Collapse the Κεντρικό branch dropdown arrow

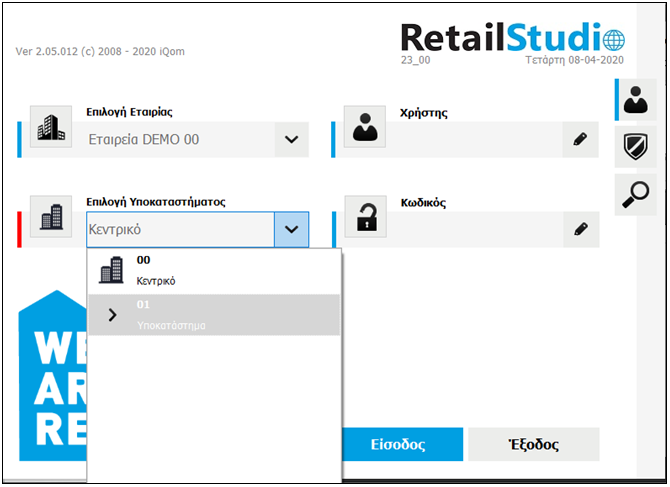click(291, 230)
